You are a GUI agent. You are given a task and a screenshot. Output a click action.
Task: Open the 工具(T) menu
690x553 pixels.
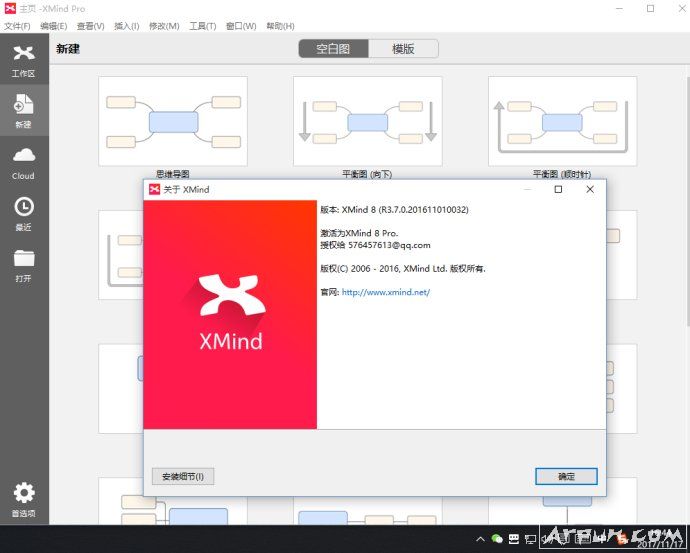point(202,26)
